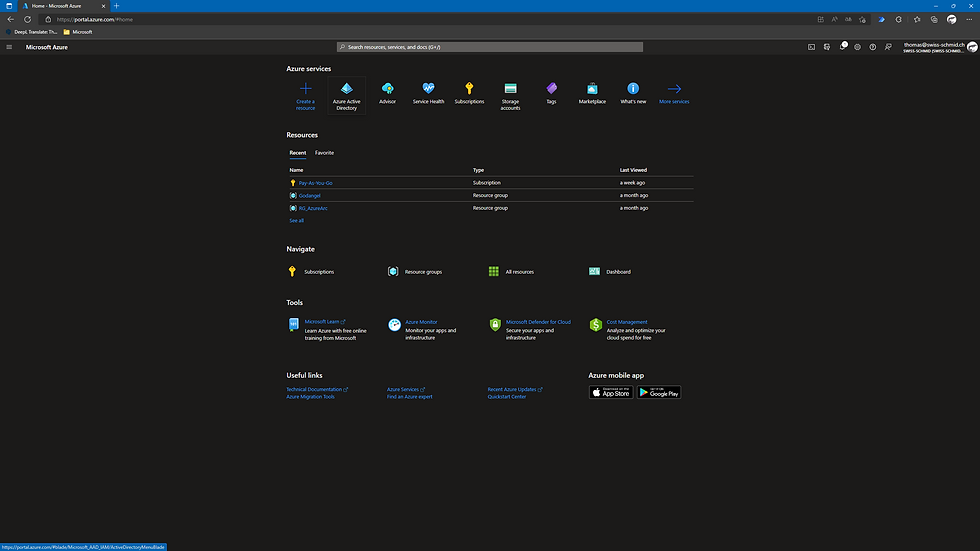Open the Advisor service
Image resolution: width=980 pixels, height=551 pixels.
[x=388, y=93]
